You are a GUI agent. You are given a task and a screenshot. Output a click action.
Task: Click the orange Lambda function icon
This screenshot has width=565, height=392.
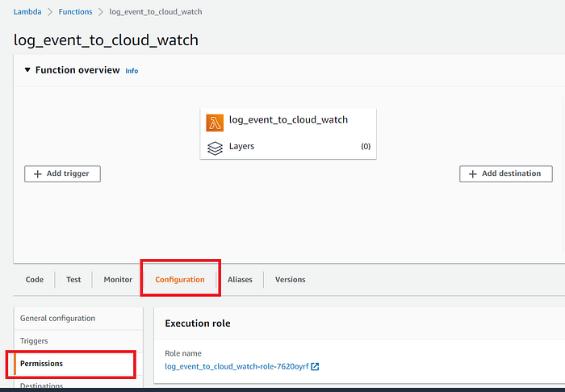pos(215,123)
